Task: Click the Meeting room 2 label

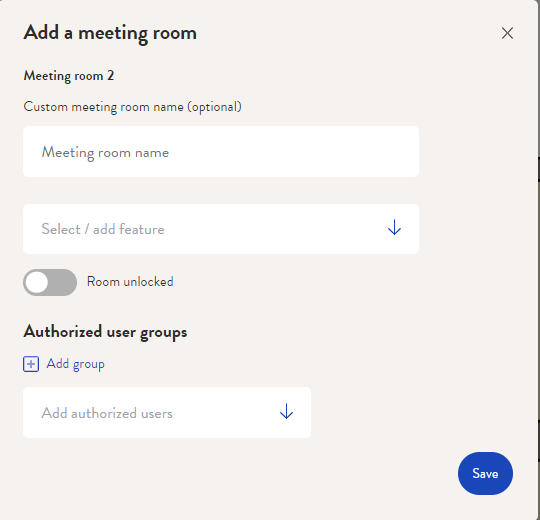Action: tap(69, 76)
